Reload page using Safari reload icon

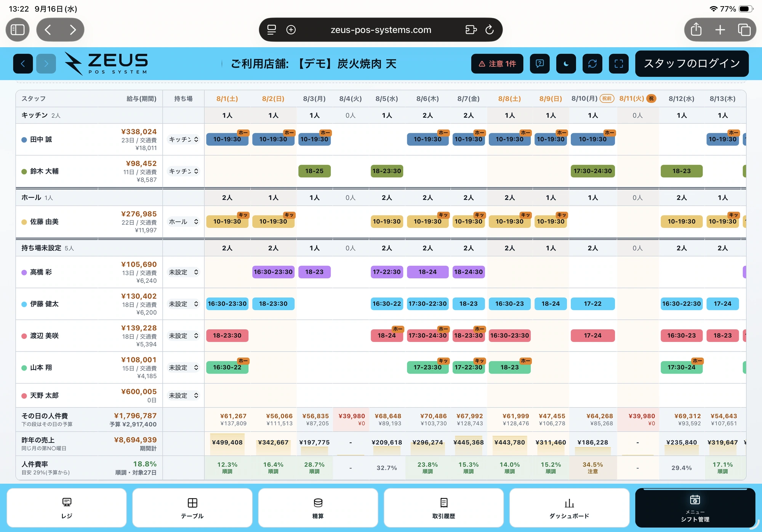[x=490, y=30]
